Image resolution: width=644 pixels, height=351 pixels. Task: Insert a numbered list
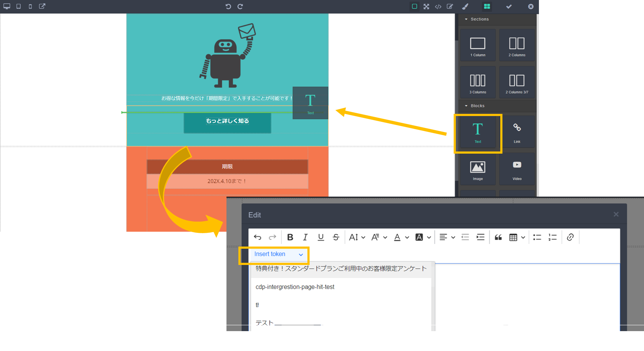tap(552, 237)
